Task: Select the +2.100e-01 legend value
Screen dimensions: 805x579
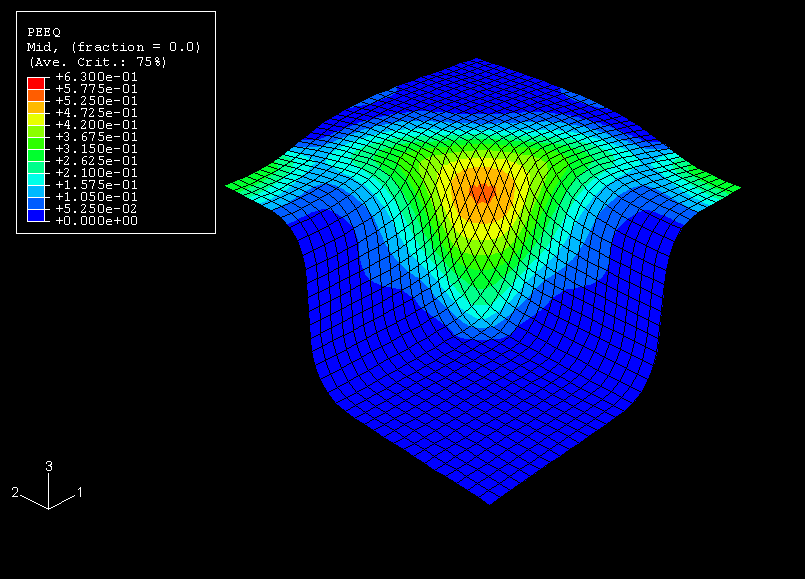Action: pyautogui.click(x=97, y=172)
